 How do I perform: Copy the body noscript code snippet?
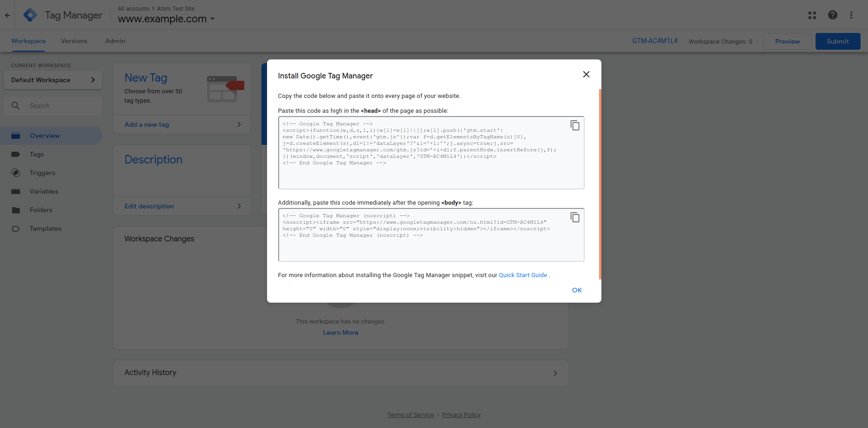pos(574,217)
